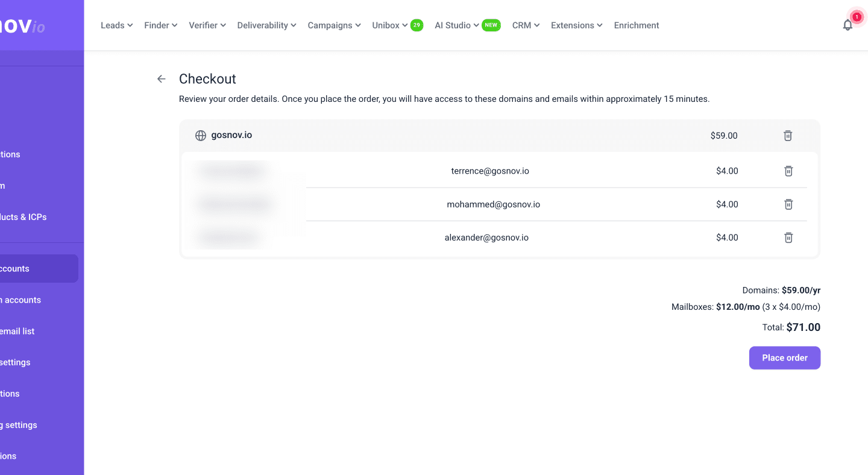The image size is (868, 475).
Task: Expand the Leads dropdown menu
Action: pyautogui.click(x=116, y=25)
